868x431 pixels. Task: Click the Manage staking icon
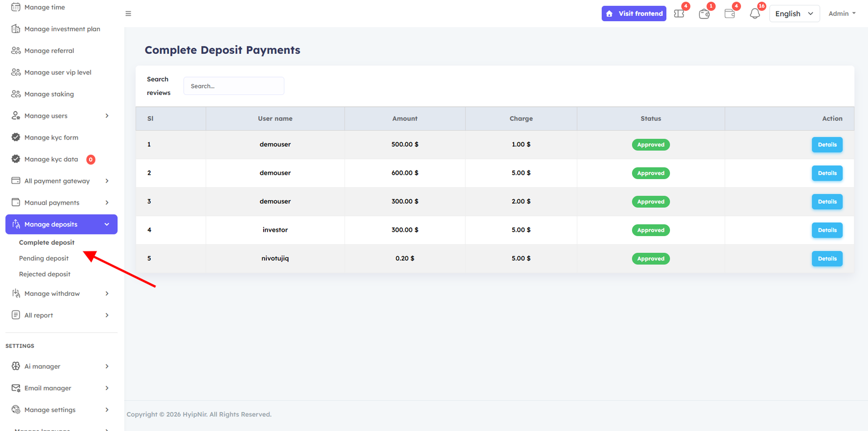click(x=16, y=94)
